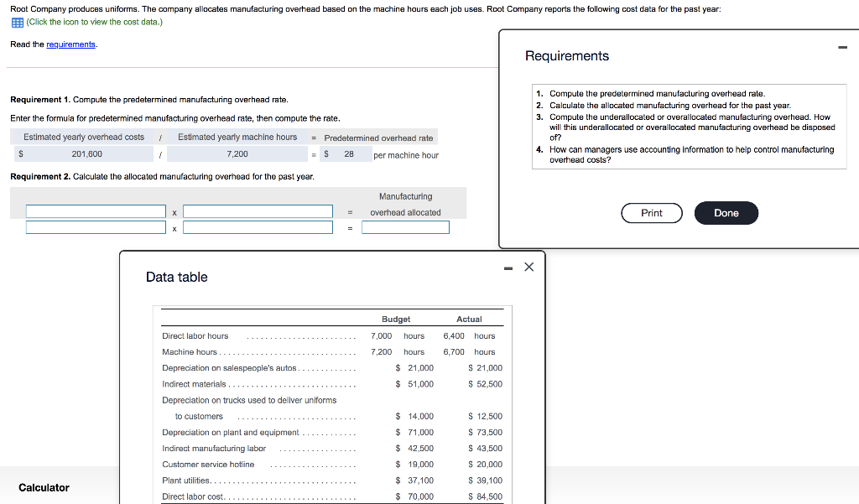Select the manufacturing overhead allocated result field
The image size is (859, 504).
pos(405,227)
